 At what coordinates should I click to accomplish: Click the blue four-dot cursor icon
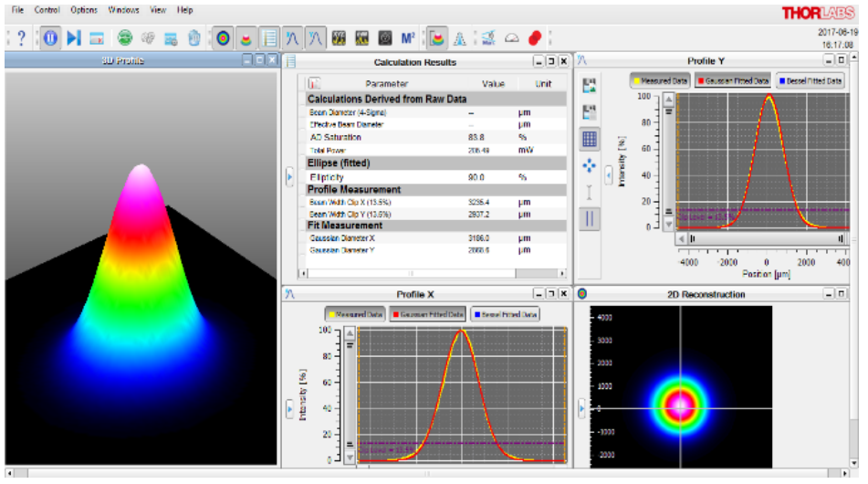tap(590, 165)
